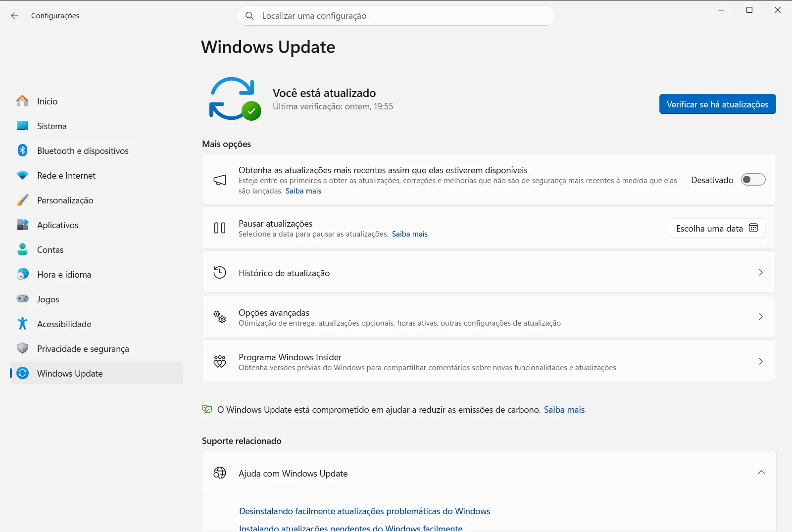Click the Início home icon
Screen dimensions: 792x532
pos(22,101)
